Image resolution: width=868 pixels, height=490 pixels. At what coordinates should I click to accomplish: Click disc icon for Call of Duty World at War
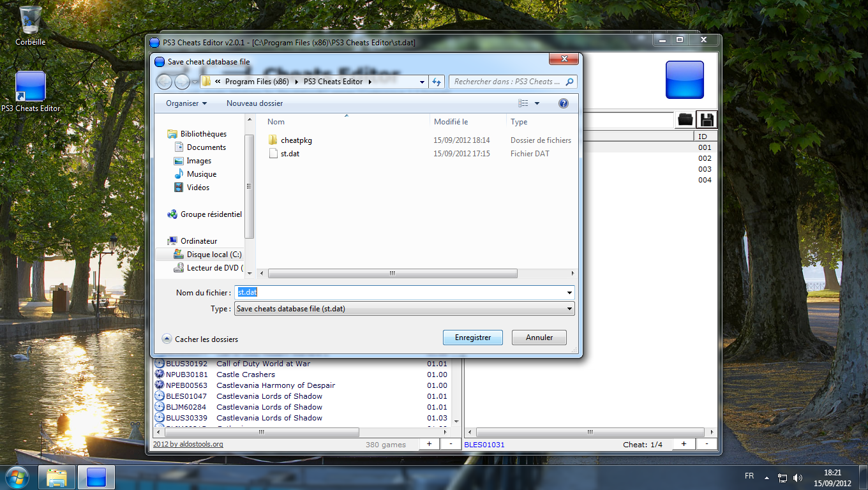tap(160, 364)
